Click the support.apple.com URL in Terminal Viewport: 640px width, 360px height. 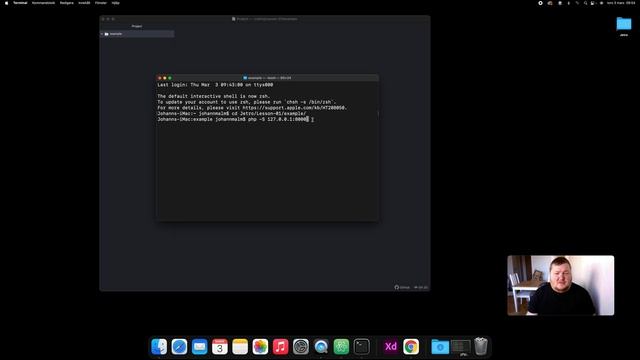pos(294,108)
